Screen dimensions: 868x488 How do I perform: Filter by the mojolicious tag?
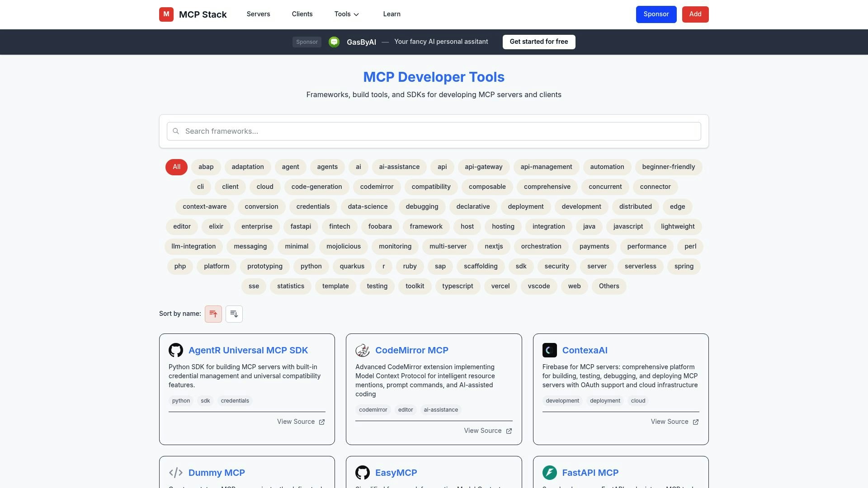(x=344, y=247)
